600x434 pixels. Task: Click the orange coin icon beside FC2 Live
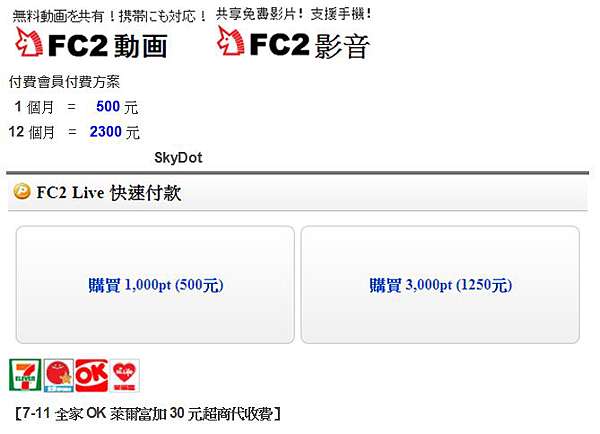click(20, 192)
